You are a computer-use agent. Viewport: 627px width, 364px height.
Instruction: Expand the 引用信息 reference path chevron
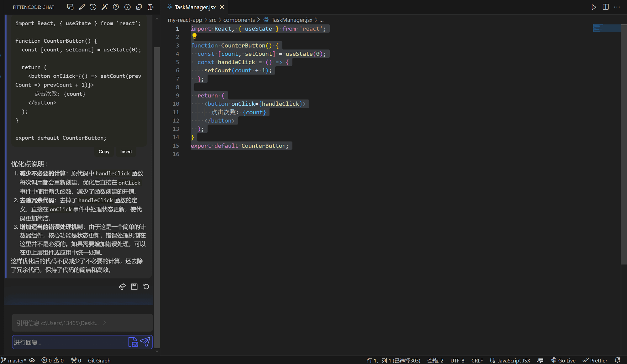click(105, 323)
